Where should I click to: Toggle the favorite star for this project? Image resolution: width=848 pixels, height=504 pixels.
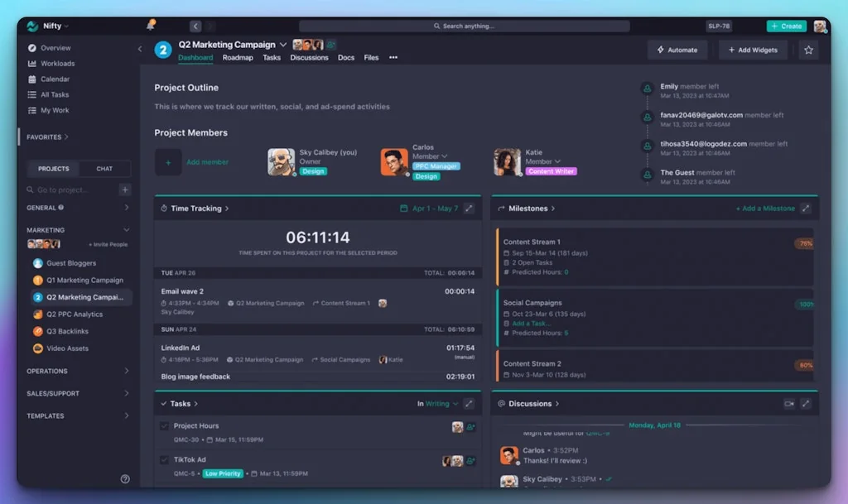pos(808,50)
